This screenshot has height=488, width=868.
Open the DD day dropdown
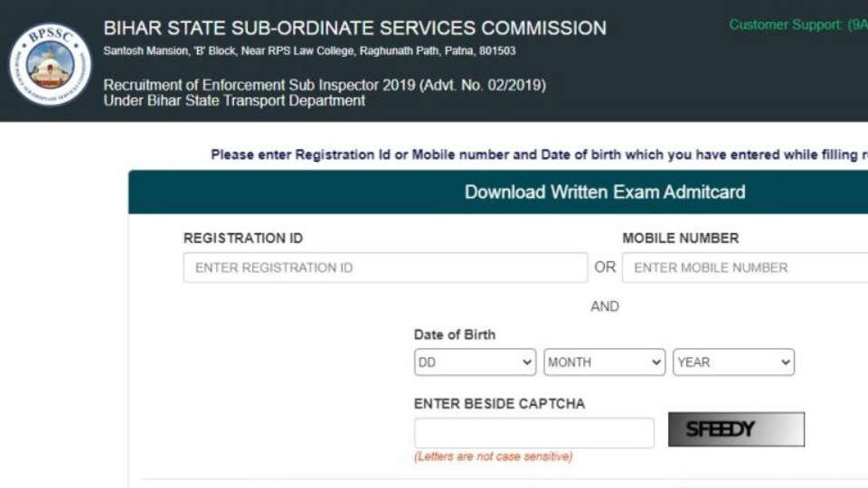pos(475,362)
